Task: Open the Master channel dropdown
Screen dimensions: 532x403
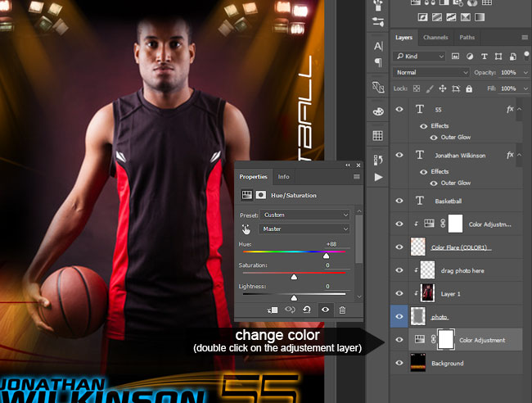Action: 304,229
